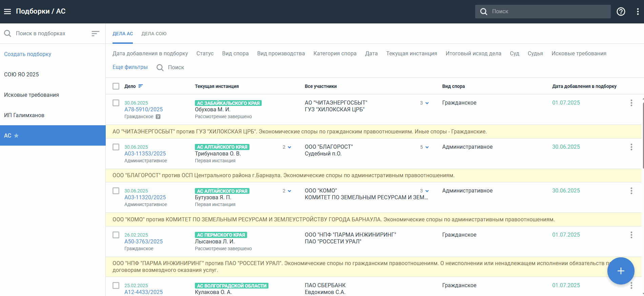The image size is (644, 296).
Task: Toggle the select-all checkbox in table header
Action: [116, 86]
